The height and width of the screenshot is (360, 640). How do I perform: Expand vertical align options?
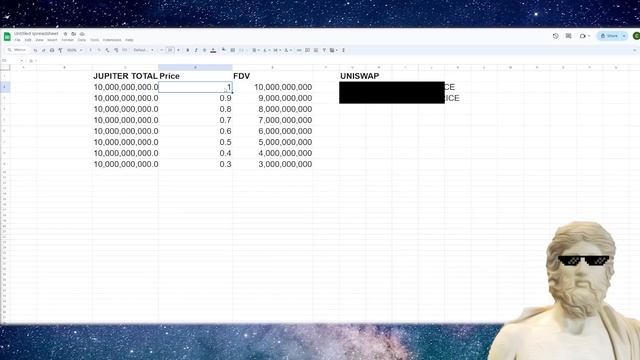266,50
